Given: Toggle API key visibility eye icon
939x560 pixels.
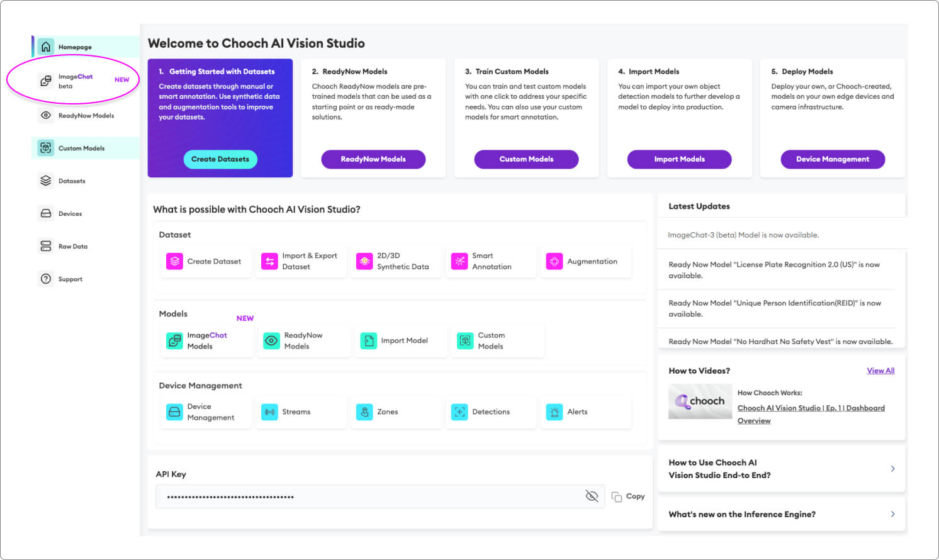Looking at the screenshot, I should click(x=592, y=496).
